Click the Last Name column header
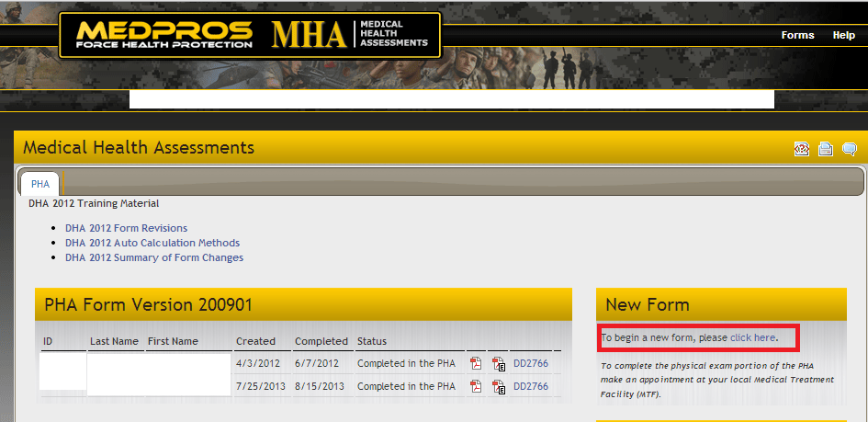This screenshot has height=422, width=868. [x=114, y=341]
